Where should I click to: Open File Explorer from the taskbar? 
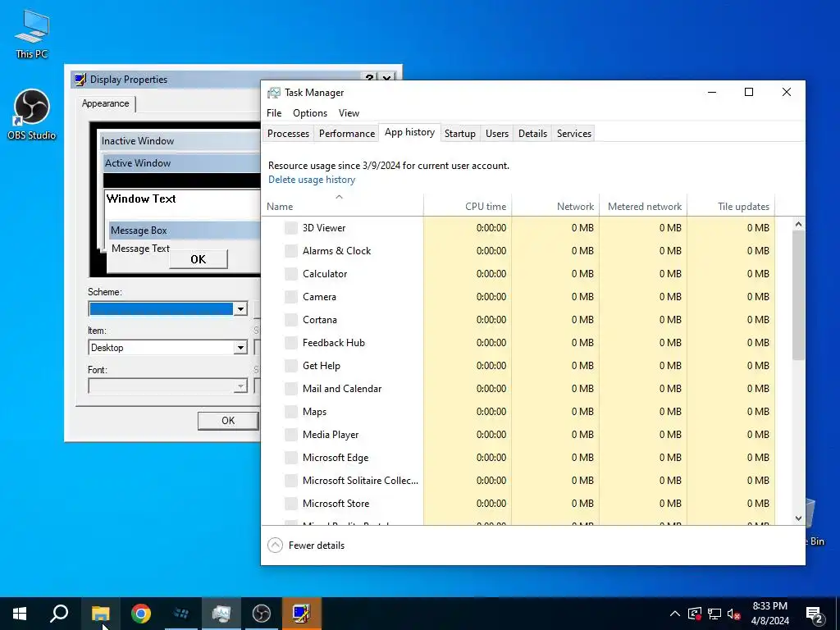coord(100,614)
